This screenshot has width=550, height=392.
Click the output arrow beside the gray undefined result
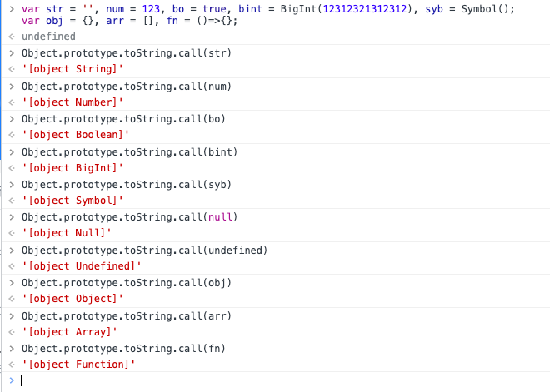click(10, 37)
